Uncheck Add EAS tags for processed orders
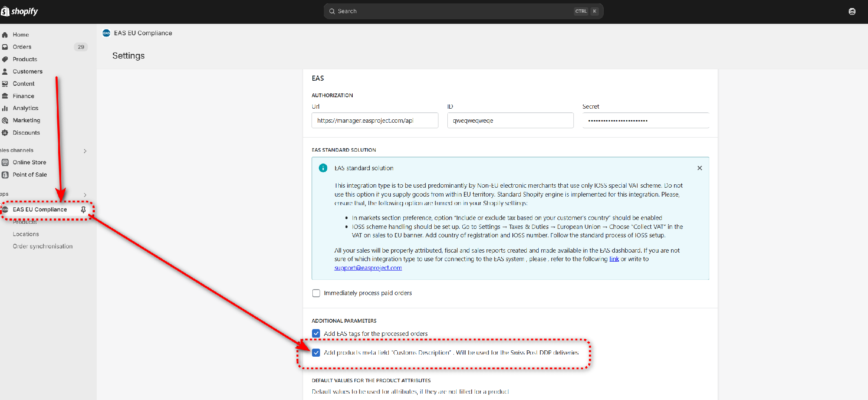 (316, 334)
